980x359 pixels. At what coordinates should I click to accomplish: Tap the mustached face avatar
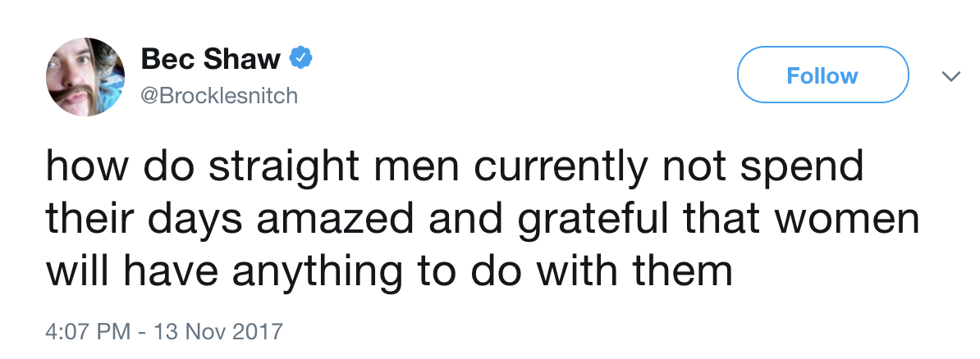point(85,77)
